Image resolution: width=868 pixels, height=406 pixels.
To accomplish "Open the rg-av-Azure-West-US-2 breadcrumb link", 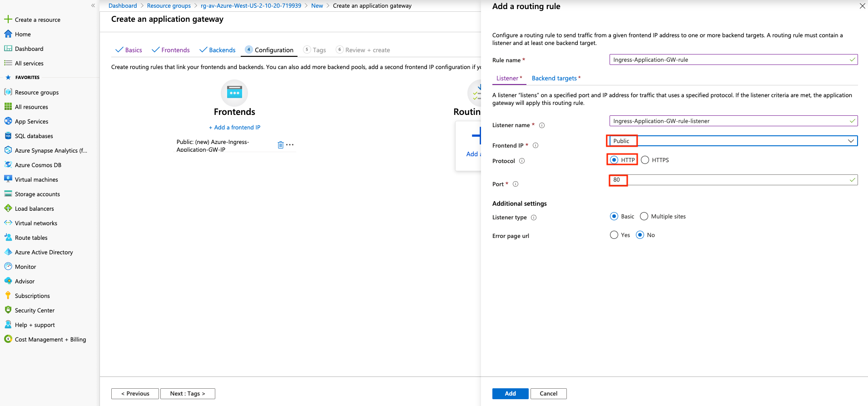I will (251, 5).
